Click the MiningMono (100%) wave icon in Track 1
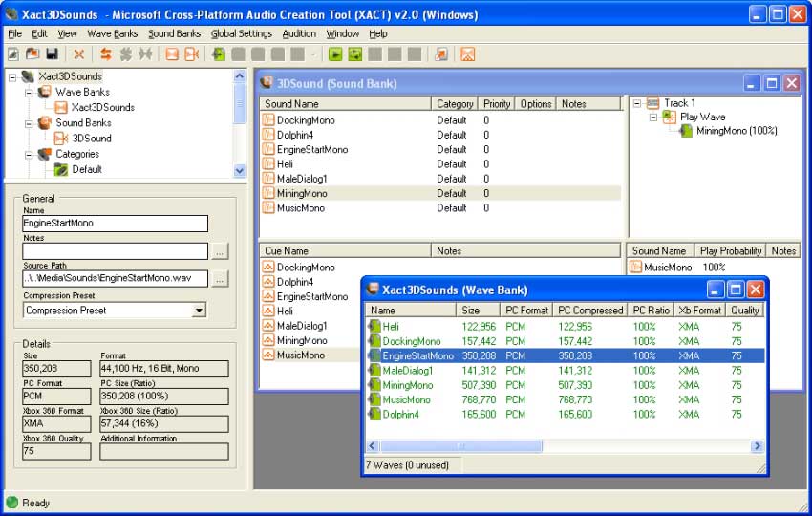The height and width of the screenshot is (516, 812). (686, 131)
